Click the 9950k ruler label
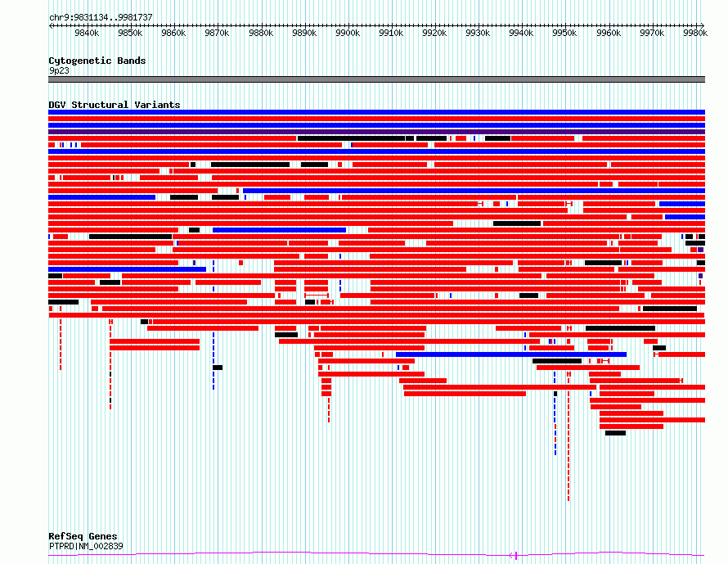This screenshot has height=564, width=728. coord(564,33)
